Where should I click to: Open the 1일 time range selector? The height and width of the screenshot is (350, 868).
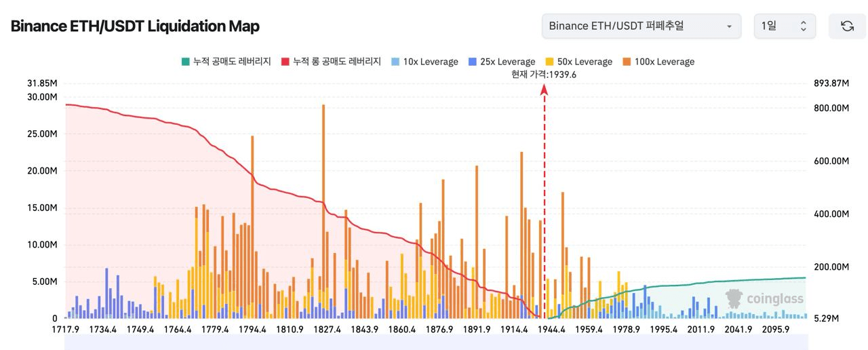pos(785,26)
